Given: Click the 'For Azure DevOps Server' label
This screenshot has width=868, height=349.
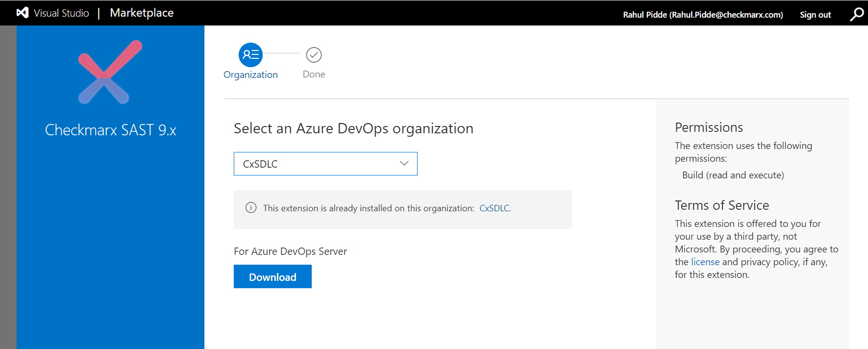Looking at the screenshot, I should point(290,251).
